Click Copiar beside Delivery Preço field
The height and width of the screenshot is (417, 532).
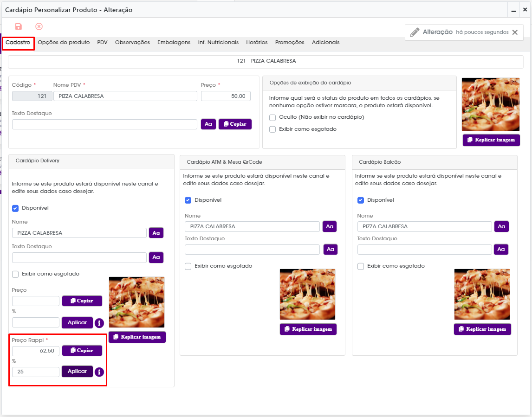pyautogui.click(x=82, y=301)
